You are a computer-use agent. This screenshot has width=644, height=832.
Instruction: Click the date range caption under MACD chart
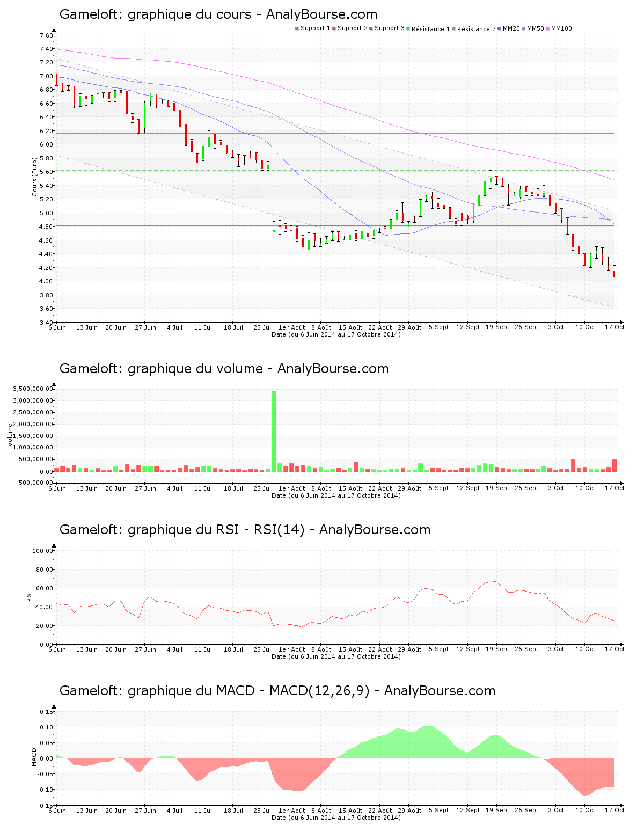[336, 818]
